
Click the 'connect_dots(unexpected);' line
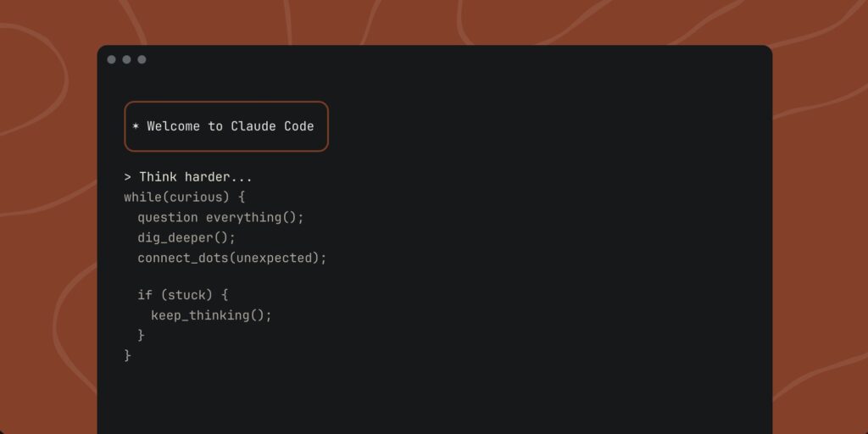(231, 258)
